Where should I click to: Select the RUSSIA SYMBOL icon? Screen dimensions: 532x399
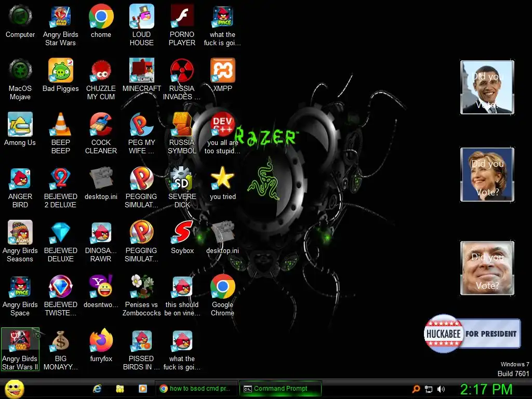click(x=182, y=134)
